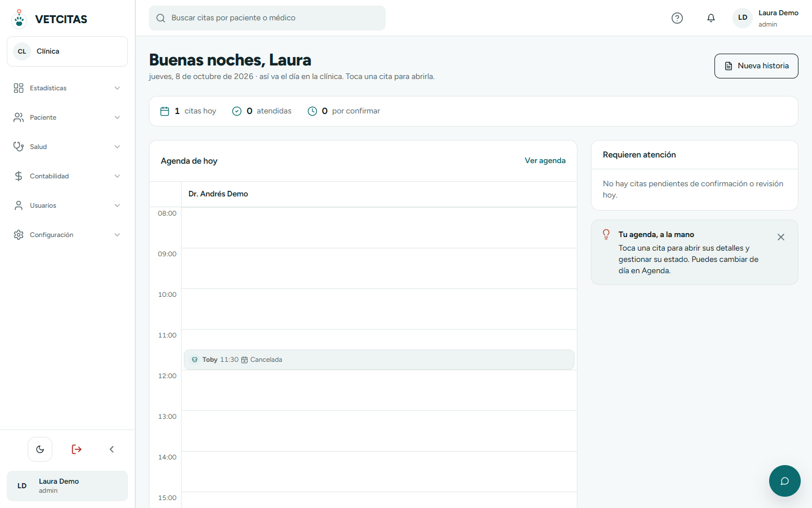Screen dimensions: 812x508
Task: Click the Requieren atención heading
Action: pyautogui.click(x=639, y=155)
